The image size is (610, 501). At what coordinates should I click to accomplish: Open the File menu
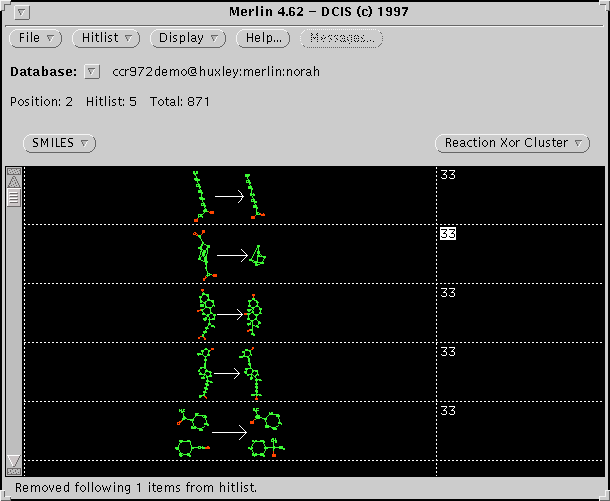[37, 38]
